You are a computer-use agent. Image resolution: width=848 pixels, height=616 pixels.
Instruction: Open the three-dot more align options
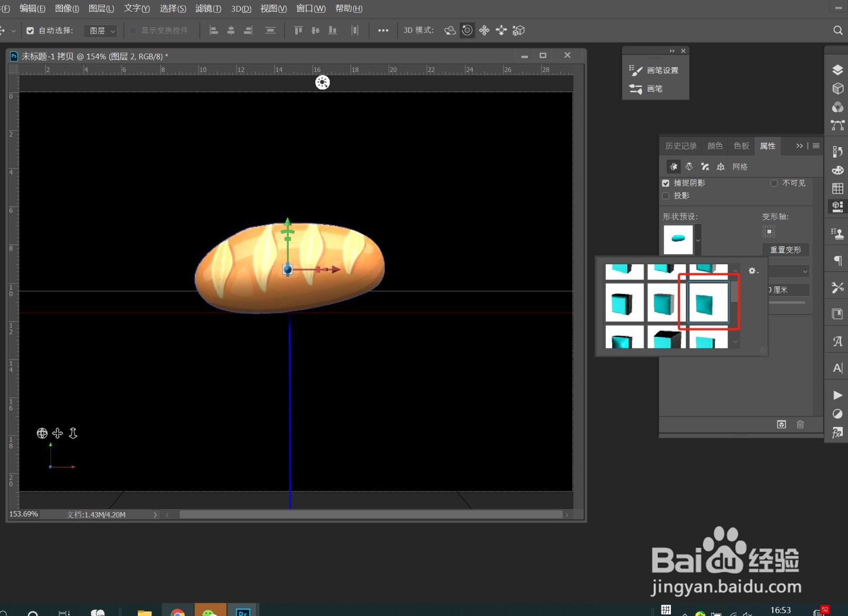[383, 30]
